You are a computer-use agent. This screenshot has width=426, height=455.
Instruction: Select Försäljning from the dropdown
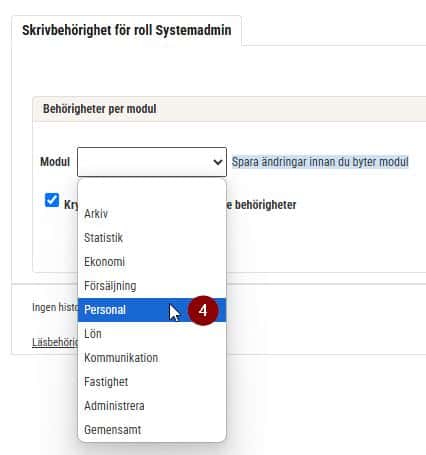pyautogui.click(x=152, y=286)
